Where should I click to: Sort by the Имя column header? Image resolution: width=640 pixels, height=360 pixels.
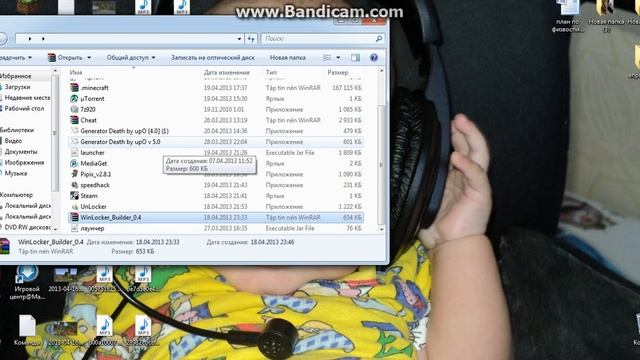click(x=76, y=72)
